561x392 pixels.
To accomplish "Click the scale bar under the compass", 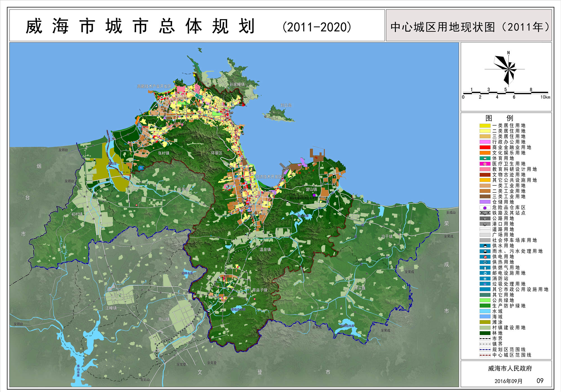I will pyautogui.click(x=506, y=93).
